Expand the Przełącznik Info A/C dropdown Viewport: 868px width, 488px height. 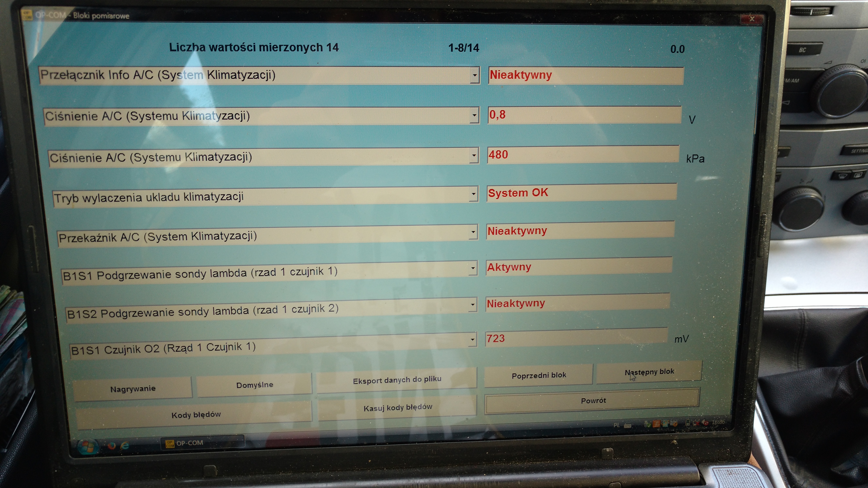pyautogui.click(x=475, y=75)
